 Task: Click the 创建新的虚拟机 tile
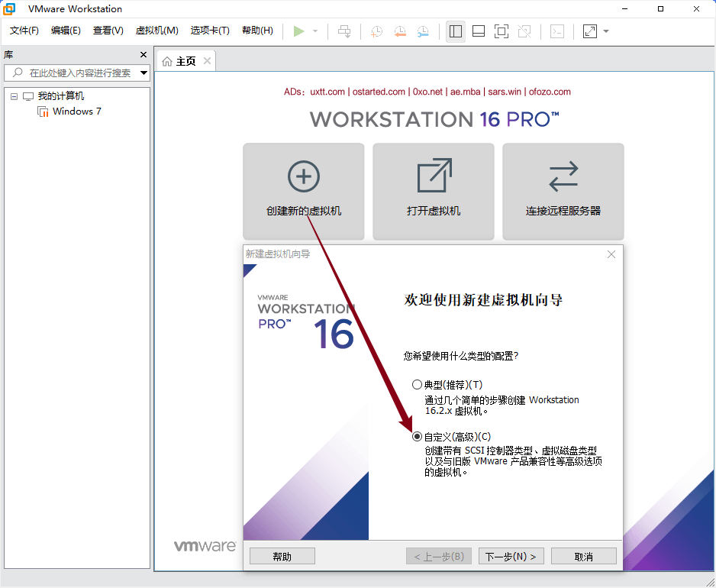pyautogui.click(x=304, y=191)
